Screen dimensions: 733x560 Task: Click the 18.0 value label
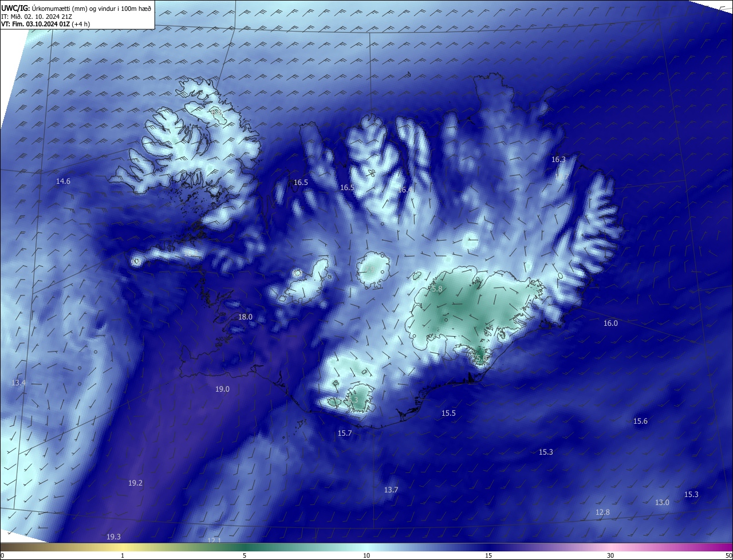[x=245, y=317]
